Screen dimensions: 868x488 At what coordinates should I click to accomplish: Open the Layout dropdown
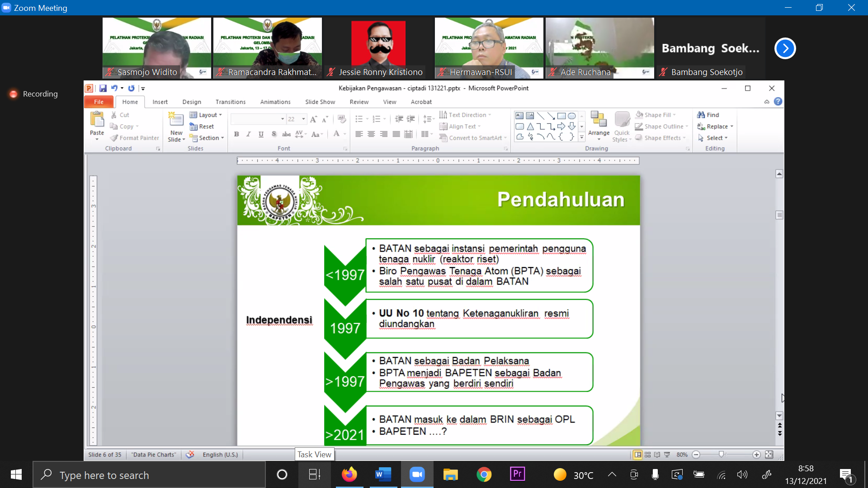[206, 115]
